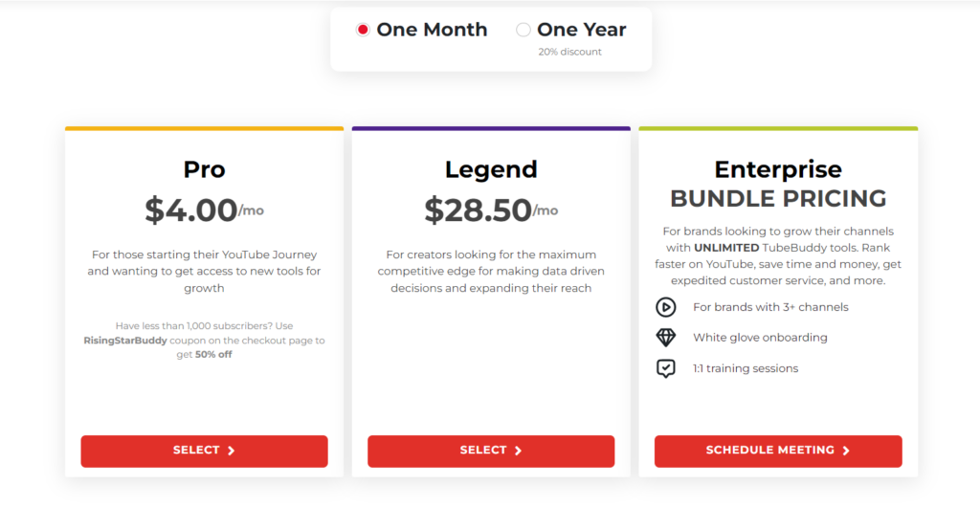The width and height of the screenshot is (980, 508).
Task: Click the Legend plan SELECT button
Action: (491, 451)
